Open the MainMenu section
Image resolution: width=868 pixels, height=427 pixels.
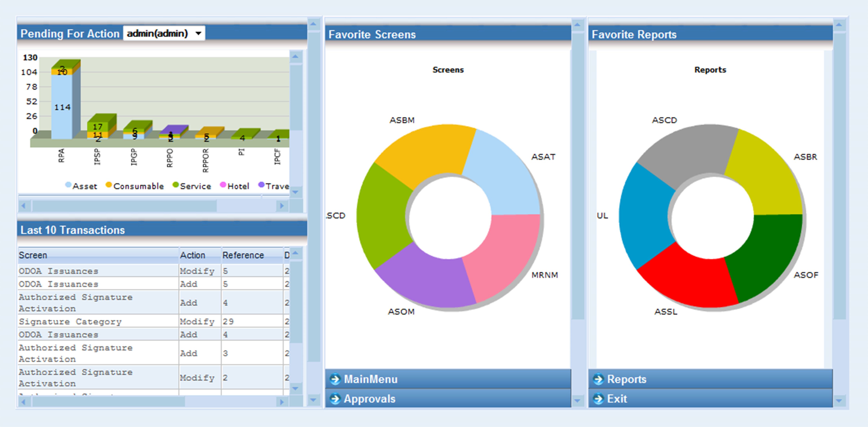tap(448, 379)
